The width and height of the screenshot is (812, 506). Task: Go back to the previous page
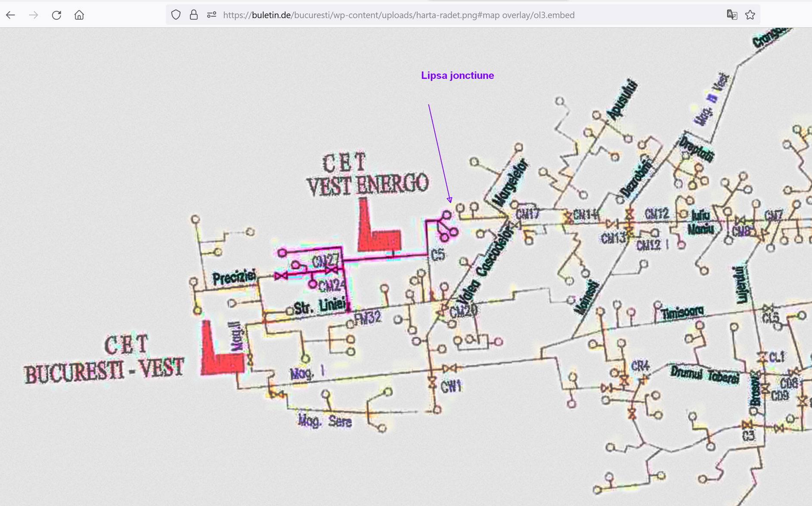tap(11, 15)
